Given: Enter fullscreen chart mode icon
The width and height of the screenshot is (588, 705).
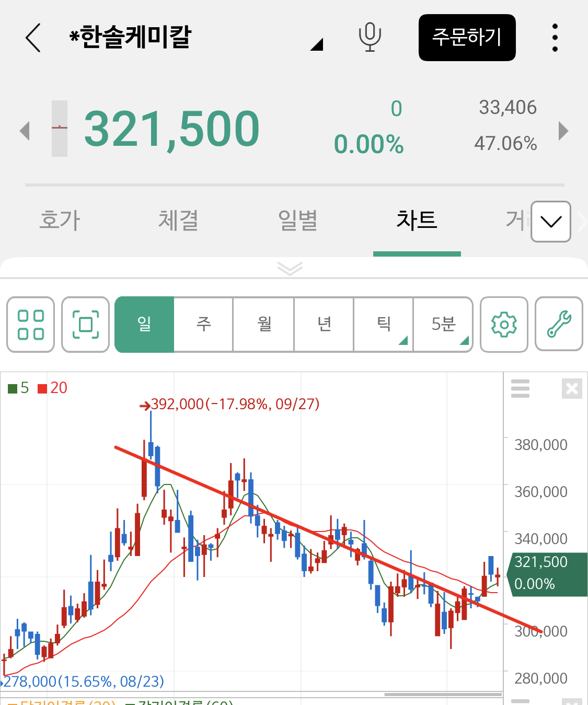Looking at the screenshot, I should [x=85, y=325].
